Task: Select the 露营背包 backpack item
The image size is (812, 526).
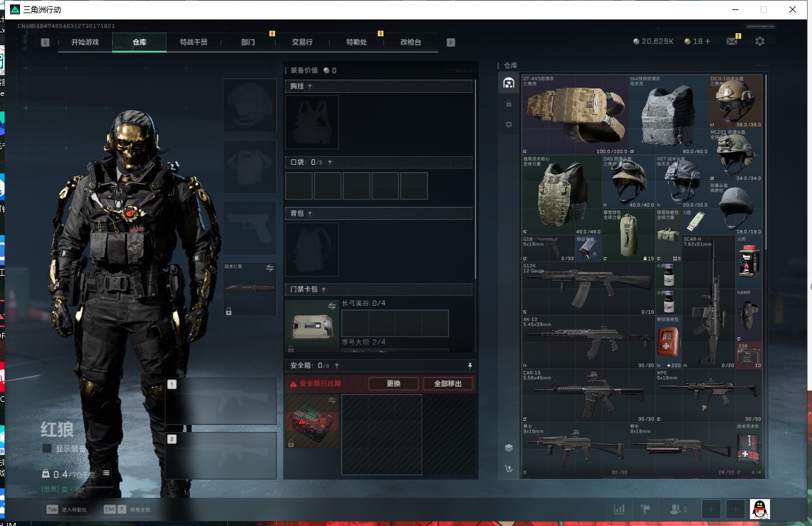Action: point(628,236)
